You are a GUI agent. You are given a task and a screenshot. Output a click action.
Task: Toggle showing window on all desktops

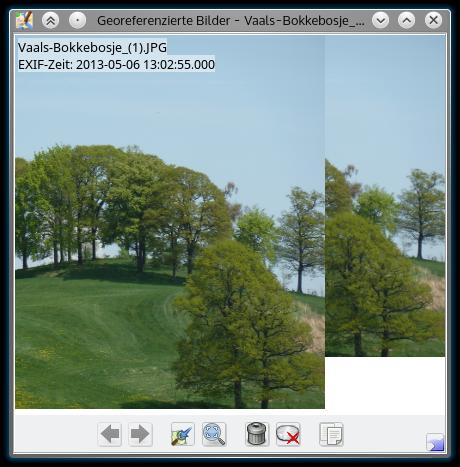click(77, 21)
